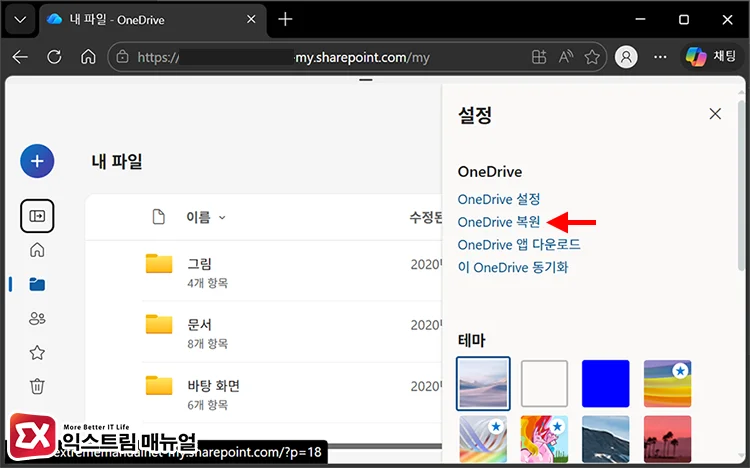Open Favorites star in OneDrive sidebar
Screen dimensions: 750x468
coord(37,353)
